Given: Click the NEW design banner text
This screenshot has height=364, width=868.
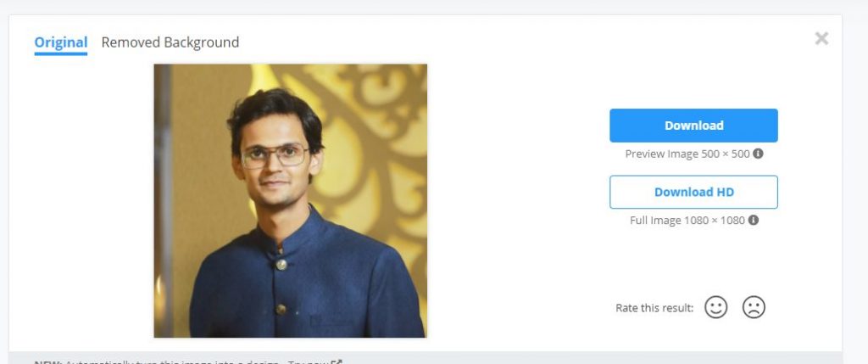Looking at the screenshot, I should pyautogui.click(x=182, y=362).
